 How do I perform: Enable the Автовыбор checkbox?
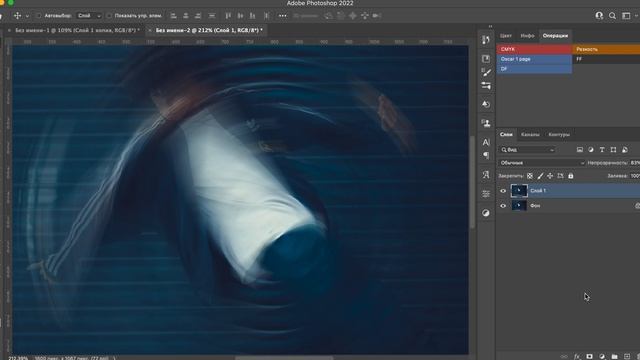click(x=39, y=16)
